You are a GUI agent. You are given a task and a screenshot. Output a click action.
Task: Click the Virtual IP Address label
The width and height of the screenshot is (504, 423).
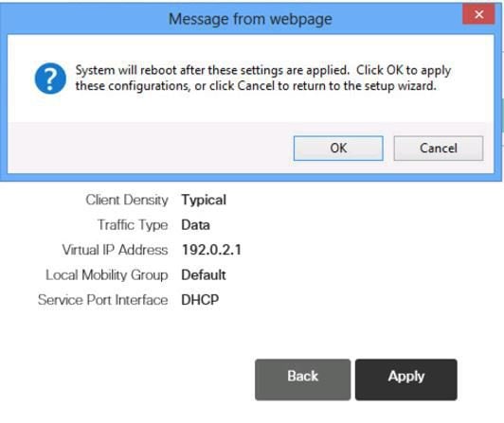[115, 250]
